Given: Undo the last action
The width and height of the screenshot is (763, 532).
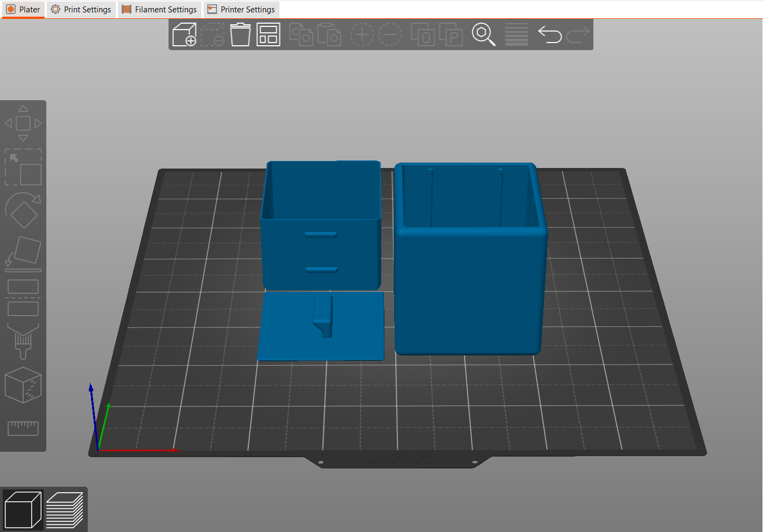Looking at the screenshot, I should coord(550,34).
